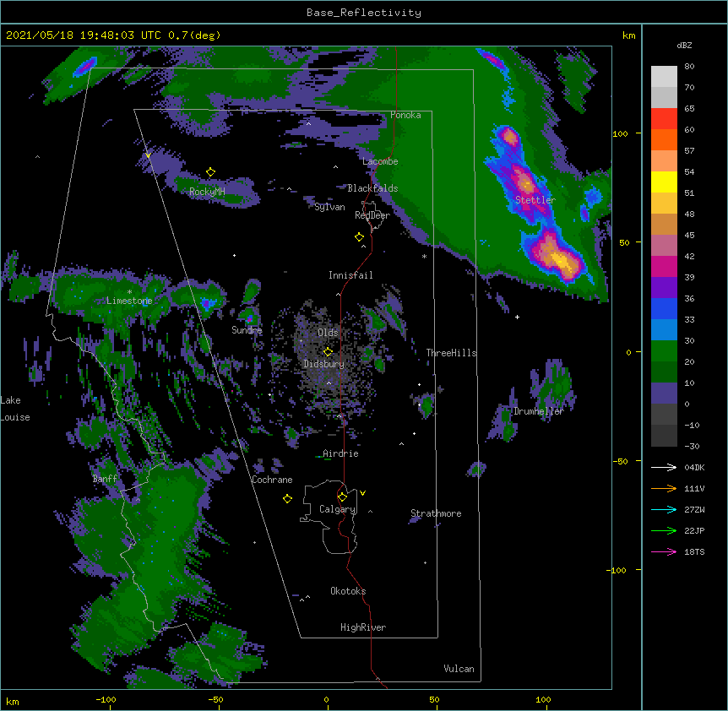Click the yellow V marker northwest of RockyMH

[148, 155]
